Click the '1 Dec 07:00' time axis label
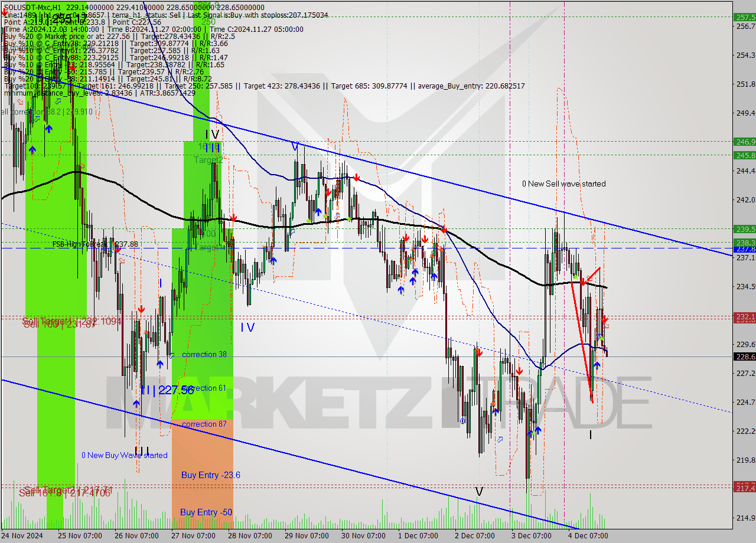Screen dimensions: 756x543 coord(418,536)
